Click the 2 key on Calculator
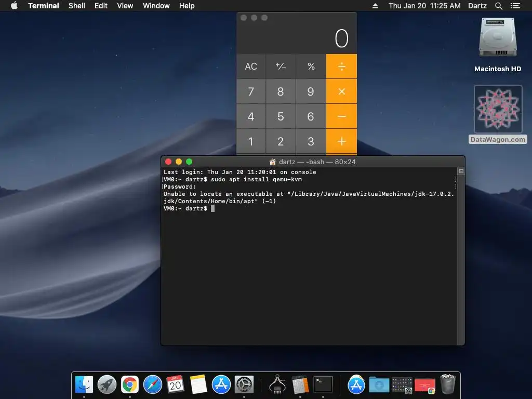This screenshot has height=399, width=532. coord(281,141)
